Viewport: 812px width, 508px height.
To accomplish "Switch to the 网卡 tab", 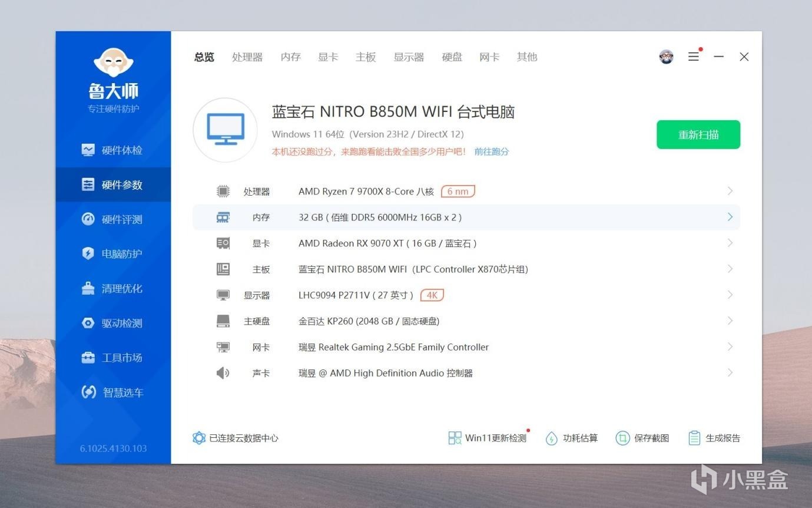I will (x=489, y=57).
